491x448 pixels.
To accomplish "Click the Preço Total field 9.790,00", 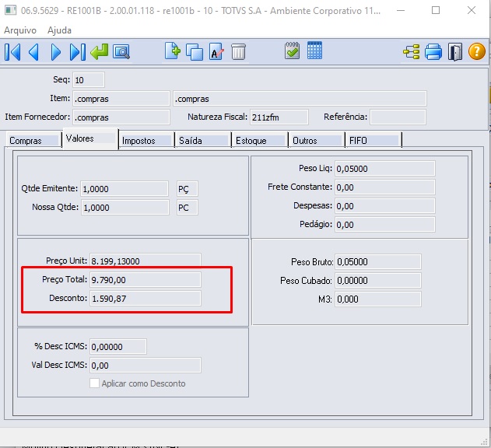I will pyautogui.click(x=146, y=279).
